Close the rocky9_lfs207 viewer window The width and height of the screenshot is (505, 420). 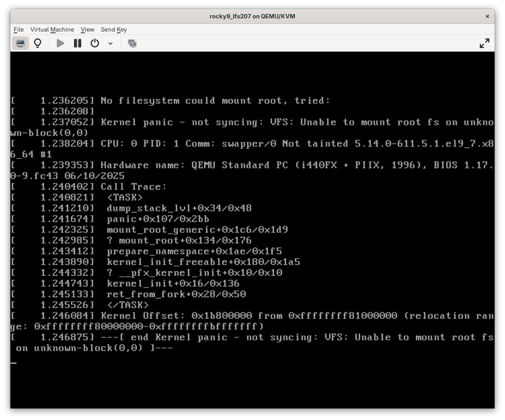point(487,16)
